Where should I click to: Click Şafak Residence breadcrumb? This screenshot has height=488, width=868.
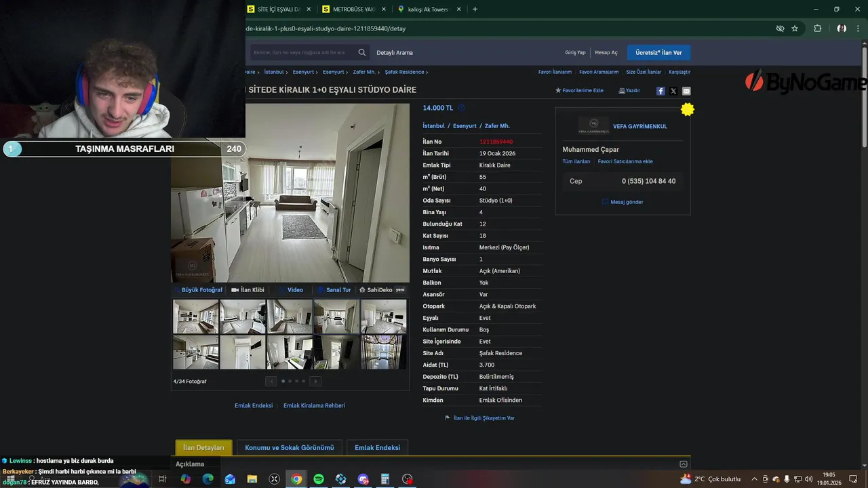pyautogui.click(x=404, y=72)
